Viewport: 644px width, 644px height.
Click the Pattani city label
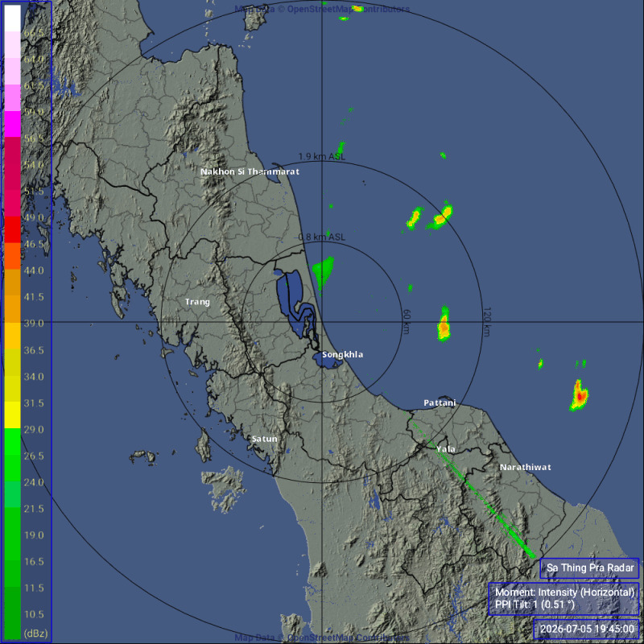(440, 403)
